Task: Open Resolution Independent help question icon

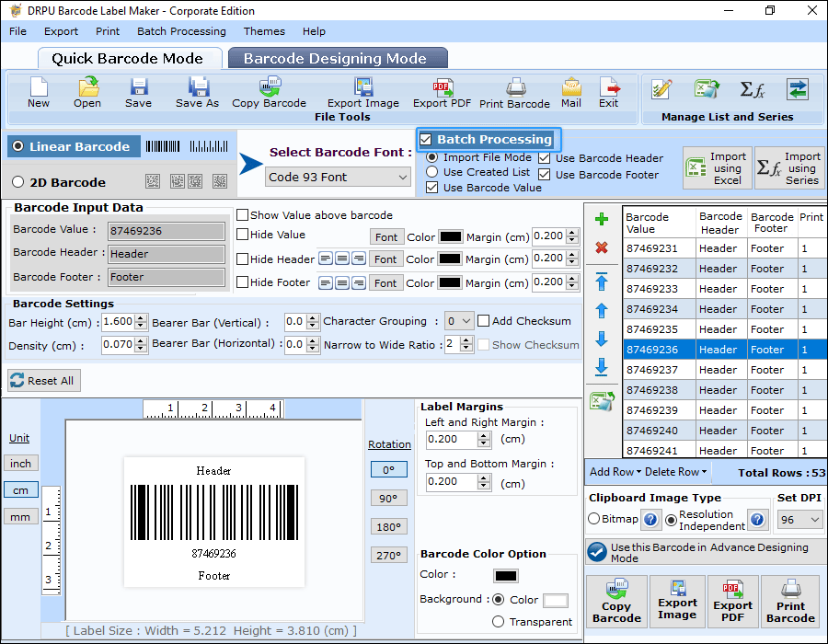Action: point(757,520)
